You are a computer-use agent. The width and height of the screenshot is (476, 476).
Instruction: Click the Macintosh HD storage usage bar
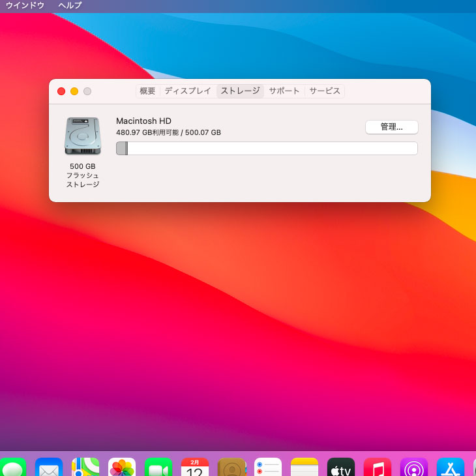tap(267, 149)
